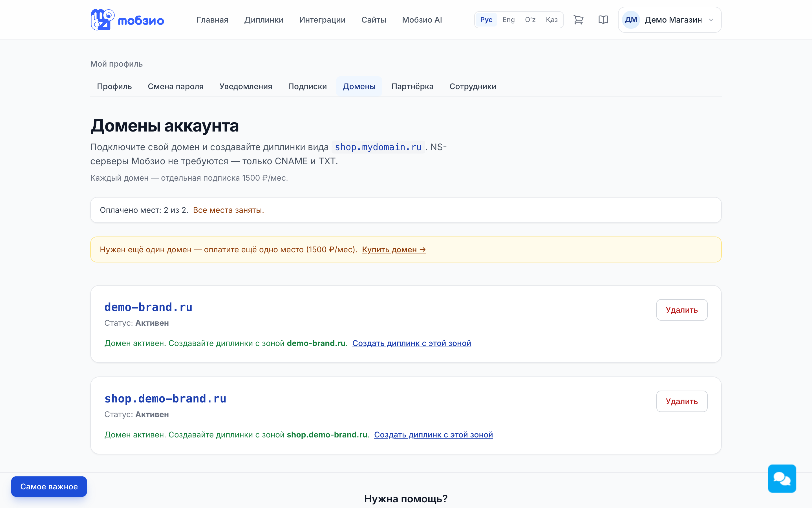Viewport: 812px width, 508px height.
Task: Click Статус: Активен under demo-brand.ru
Action: coord(136,323)
